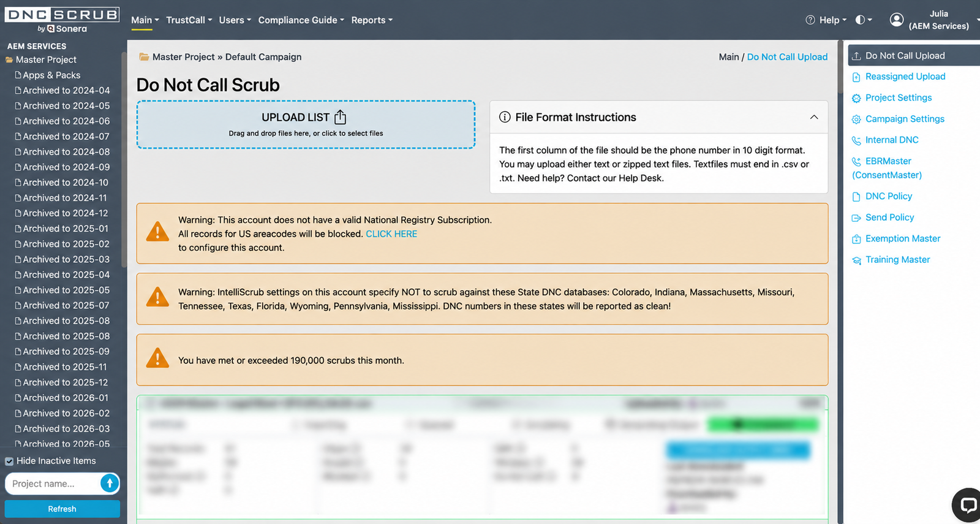980x524 pixels.
Task: Click the Project Settings gear icon
Action: tap(856, 98)
